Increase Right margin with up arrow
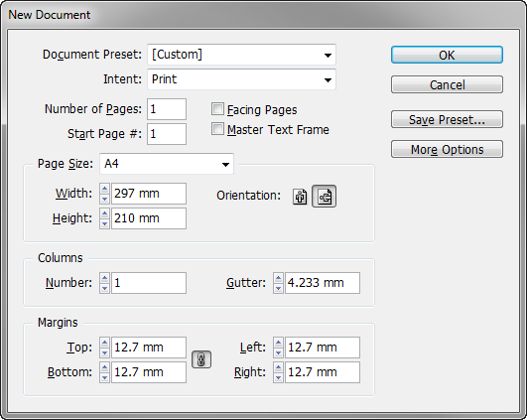This screenshot has width=527, height=420. (x=278, y=367)
